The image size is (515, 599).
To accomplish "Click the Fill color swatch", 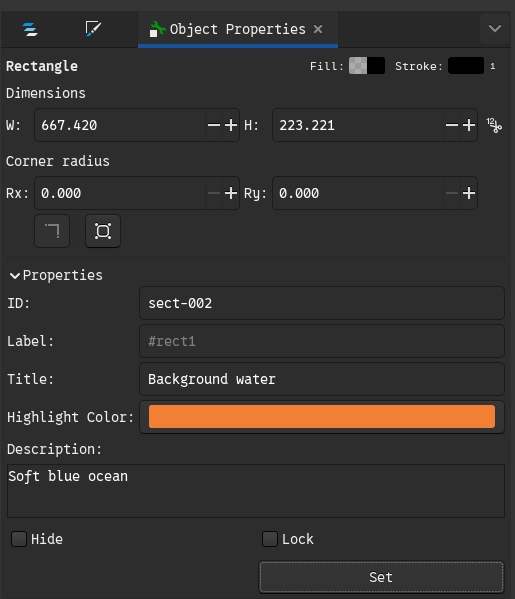I will point(367,66).
